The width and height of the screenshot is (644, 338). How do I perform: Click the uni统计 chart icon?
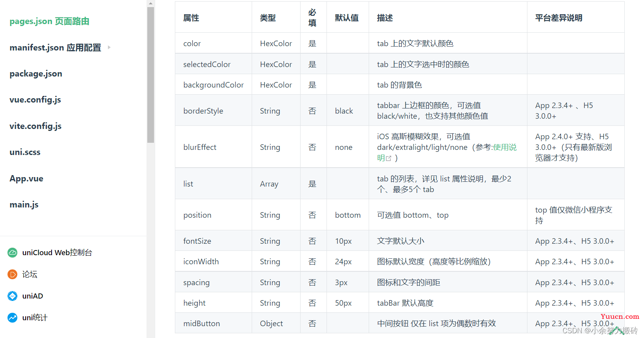point(13,317)
